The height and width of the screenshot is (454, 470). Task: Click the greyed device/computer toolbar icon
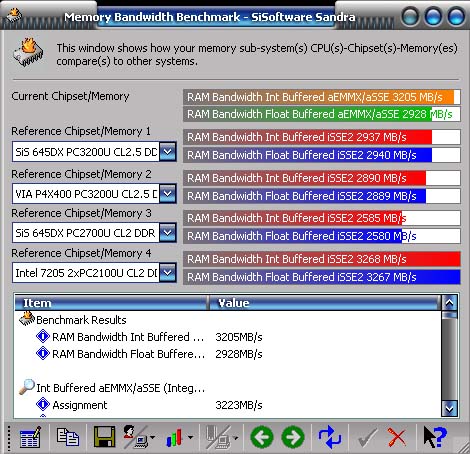(218, 437)
